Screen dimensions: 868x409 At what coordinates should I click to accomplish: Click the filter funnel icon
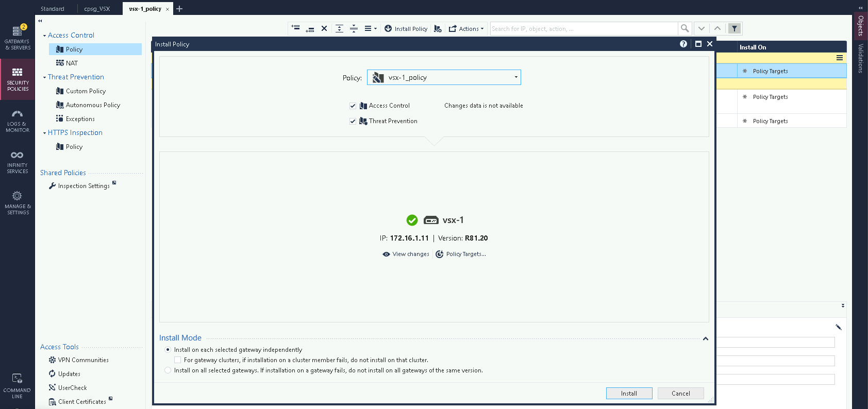pos(735,29)
